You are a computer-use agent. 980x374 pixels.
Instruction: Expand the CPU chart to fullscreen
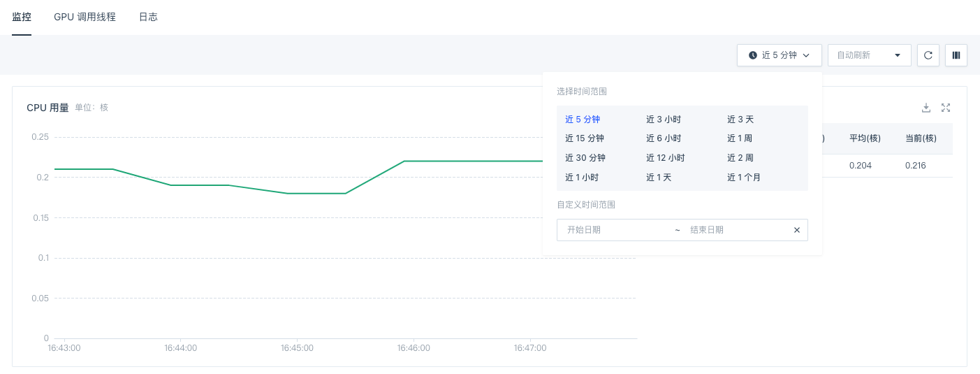(946, 108)
